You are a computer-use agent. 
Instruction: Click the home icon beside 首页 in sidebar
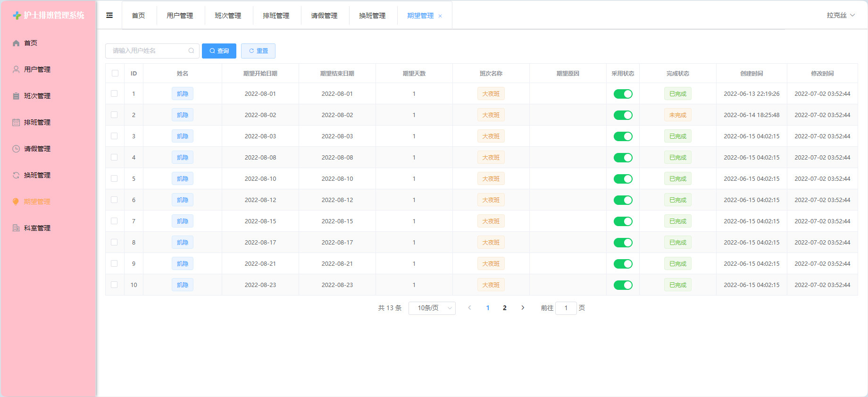(x=16, y=43)
